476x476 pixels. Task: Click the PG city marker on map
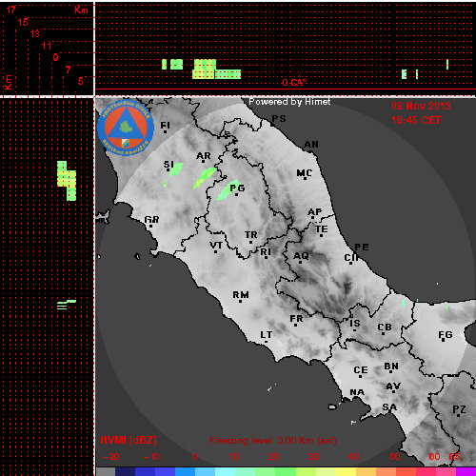point(236,194)
